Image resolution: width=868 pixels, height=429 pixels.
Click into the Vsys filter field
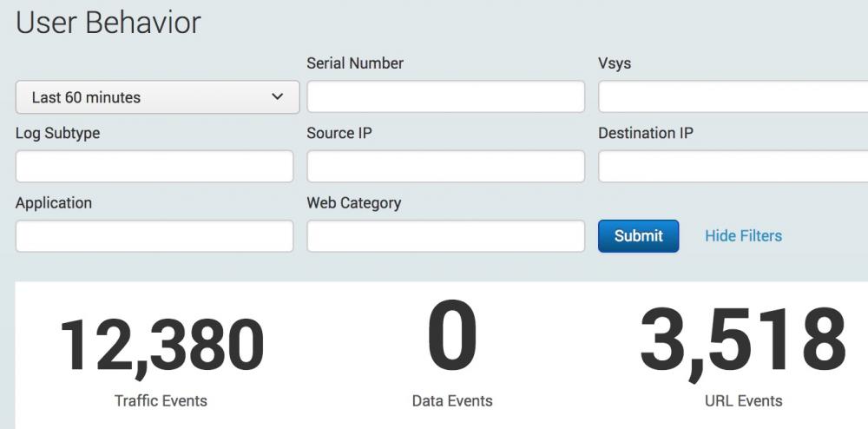click(x=733, y=97)
